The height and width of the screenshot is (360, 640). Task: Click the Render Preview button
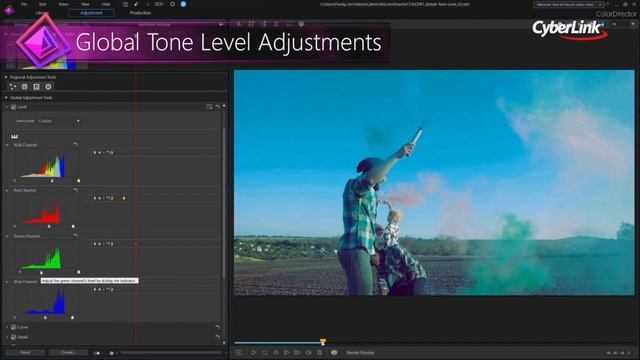point(360,353)
